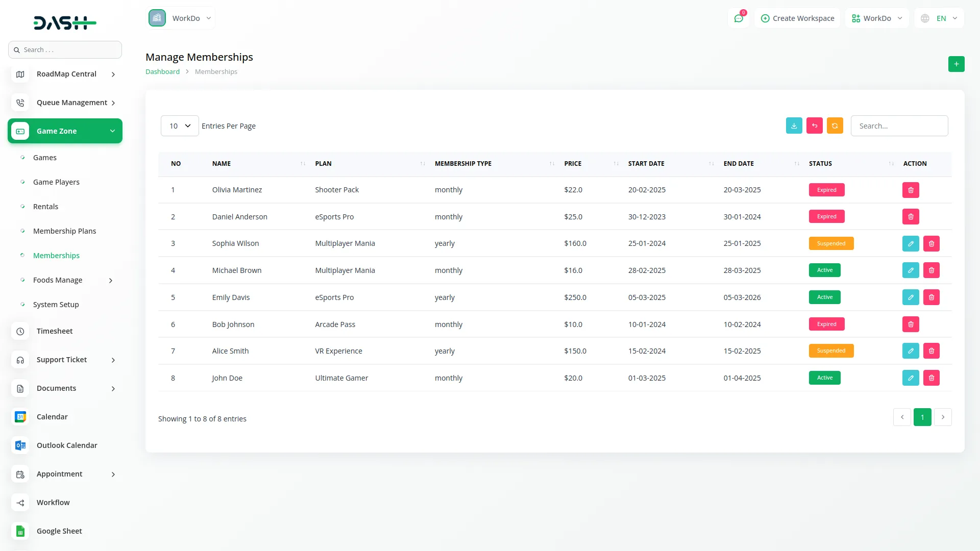
Task: Open the Entries Per Page dropdown
Action: pyautogui.click(x=180, y=126)
